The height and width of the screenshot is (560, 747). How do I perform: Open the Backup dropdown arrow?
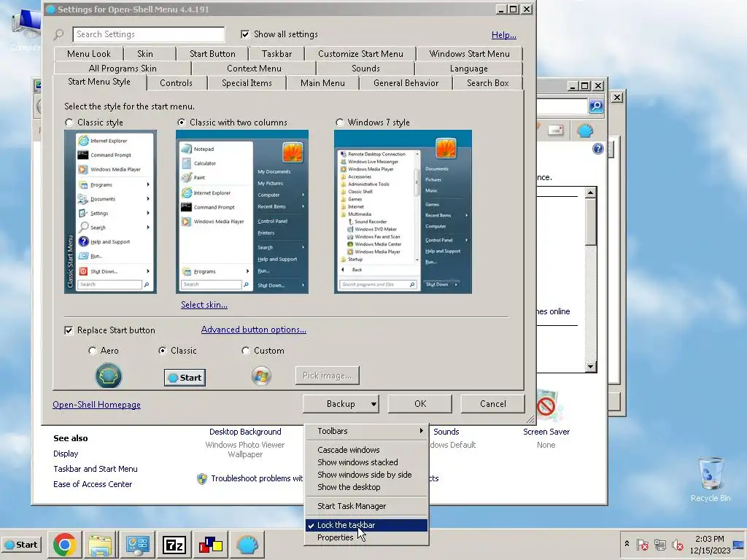click(x=373, y=404)
